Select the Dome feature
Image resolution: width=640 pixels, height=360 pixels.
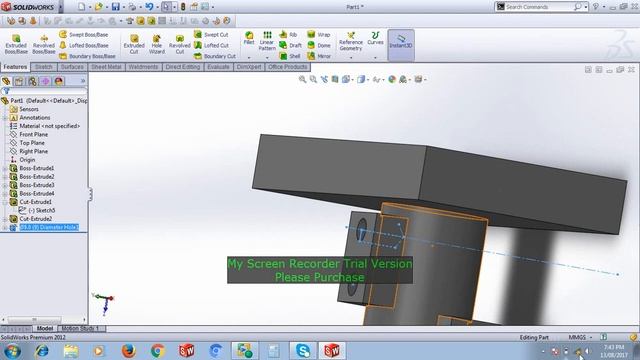[x=319, y=45]
